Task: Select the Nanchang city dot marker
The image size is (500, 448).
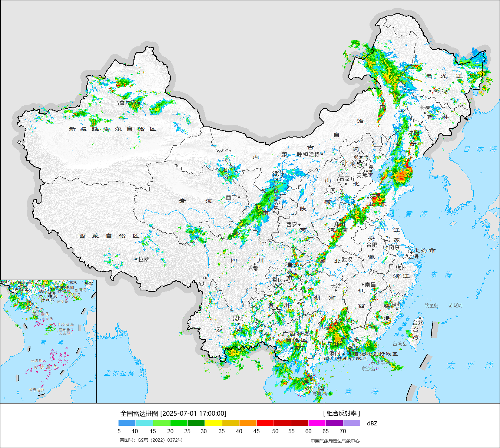Action: coord(363,284)
